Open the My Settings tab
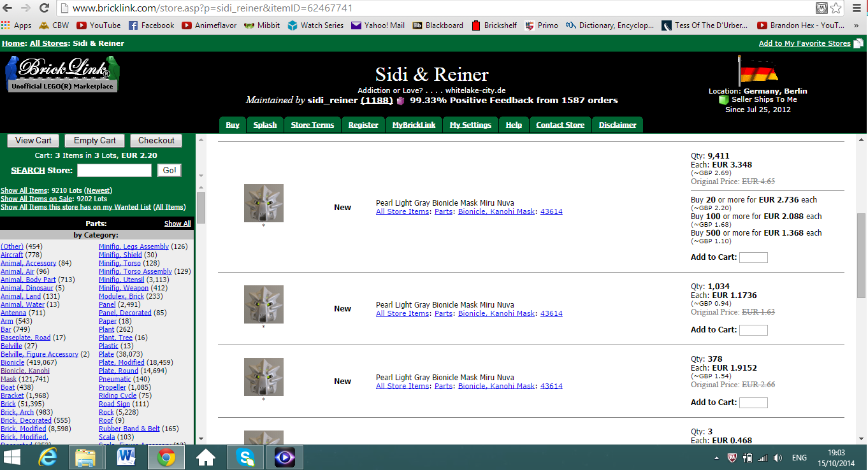 (470, 125)
